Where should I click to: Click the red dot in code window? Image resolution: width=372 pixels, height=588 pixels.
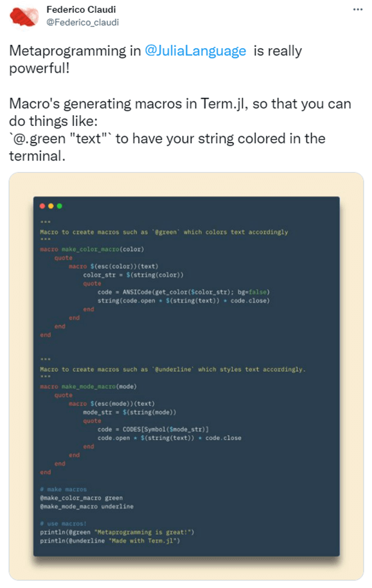coord(42,206)
